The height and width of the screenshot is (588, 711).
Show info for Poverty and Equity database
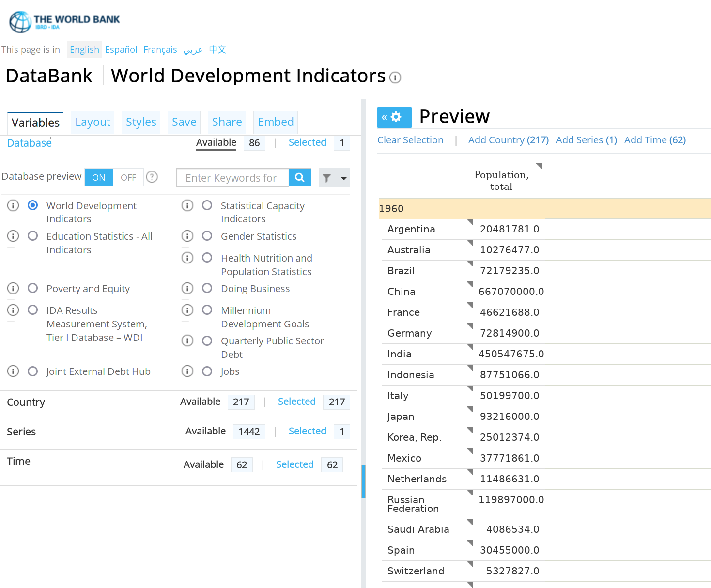click(13, 288)
